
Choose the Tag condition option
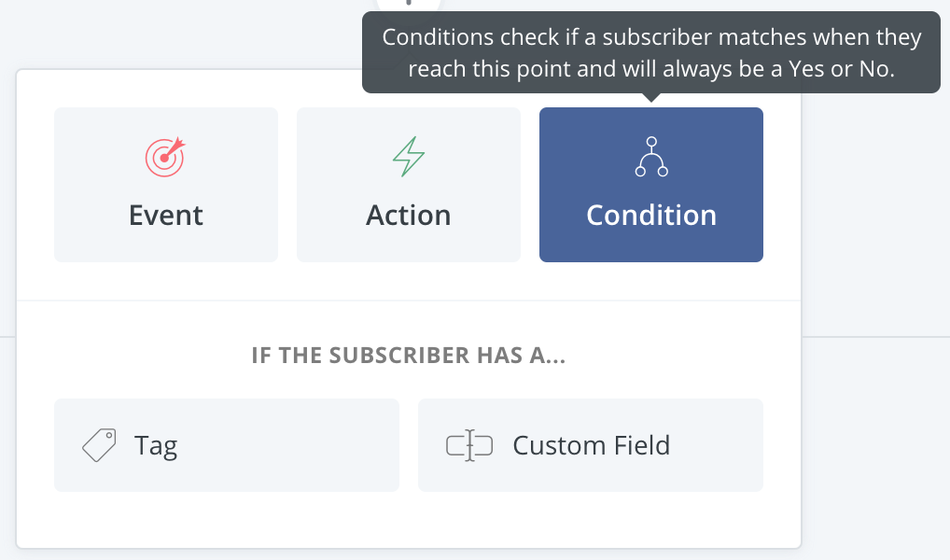227,445
